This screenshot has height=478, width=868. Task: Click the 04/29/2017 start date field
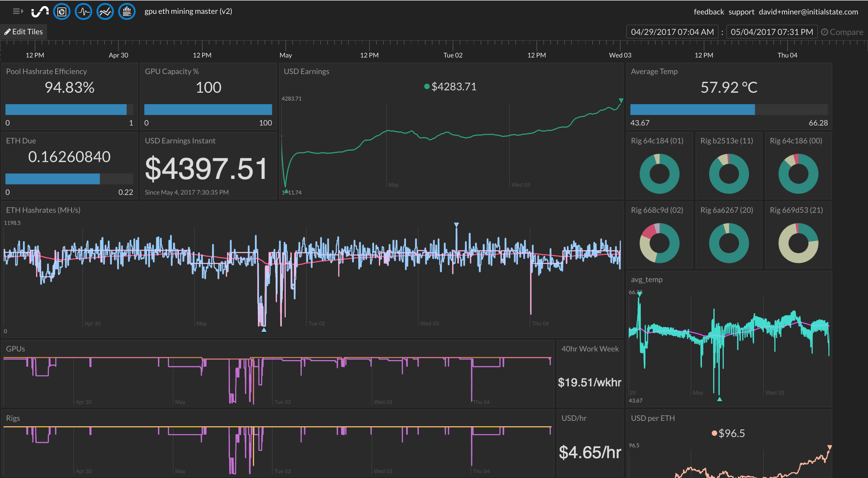tap(671, 32)
